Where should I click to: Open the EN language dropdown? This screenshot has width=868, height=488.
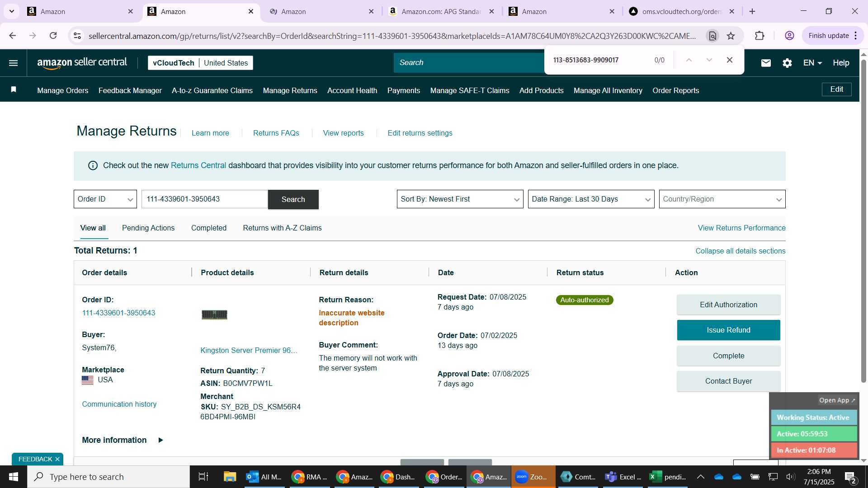click(812, 63)
